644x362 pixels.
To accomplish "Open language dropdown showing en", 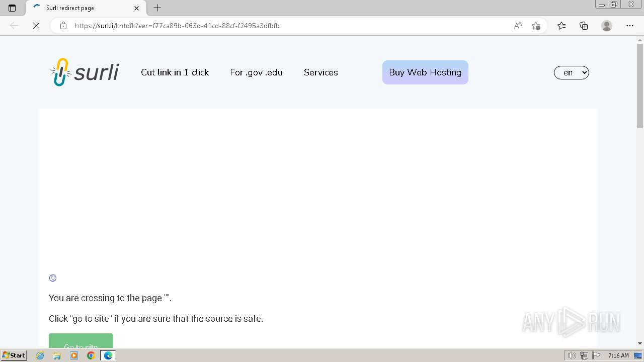I will [571, 72].
